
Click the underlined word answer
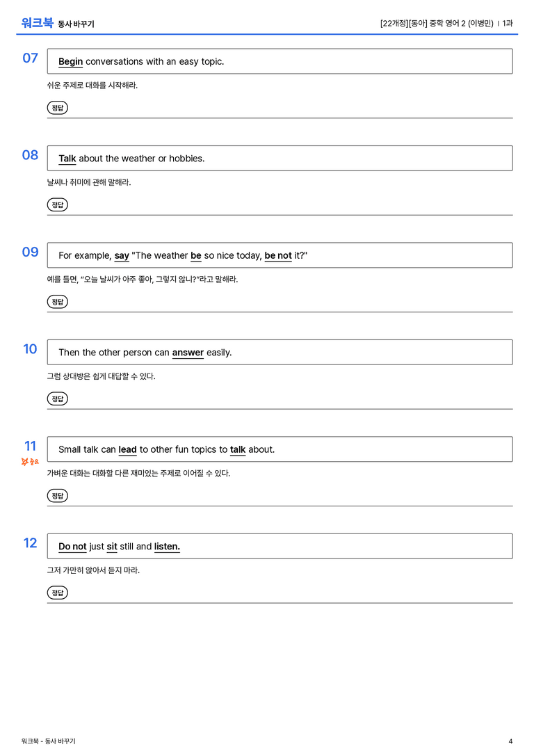click(188, 353)
